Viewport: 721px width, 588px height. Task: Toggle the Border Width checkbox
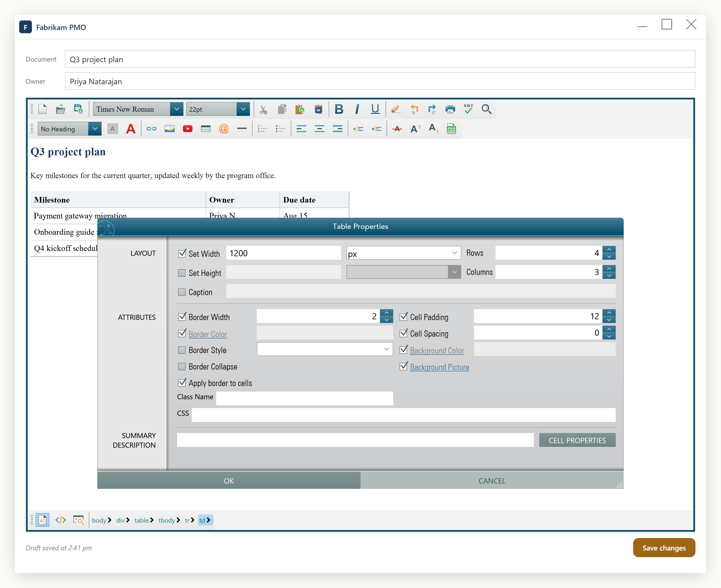(182, 317)
